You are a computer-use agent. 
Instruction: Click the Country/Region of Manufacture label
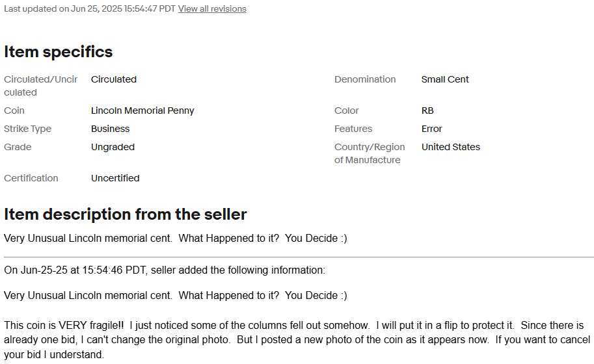click(x=370, y=153)
